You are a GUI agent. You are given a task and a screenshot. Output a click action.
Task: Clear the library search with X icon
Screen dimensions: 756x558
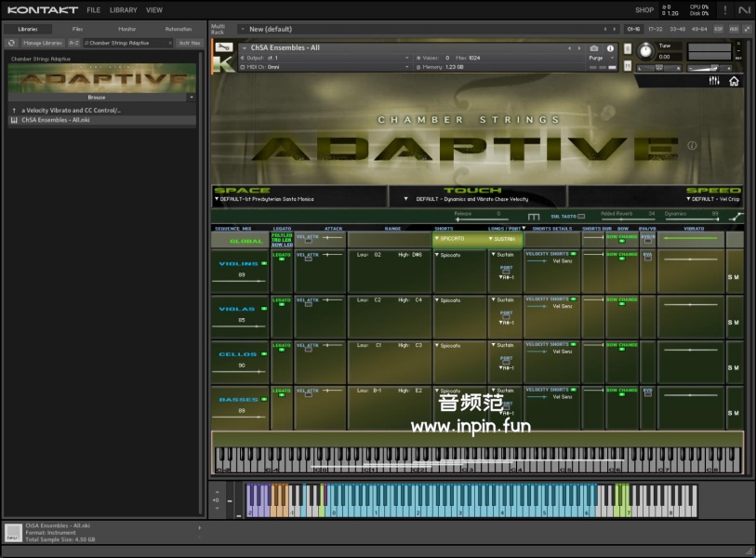[169, 43]
